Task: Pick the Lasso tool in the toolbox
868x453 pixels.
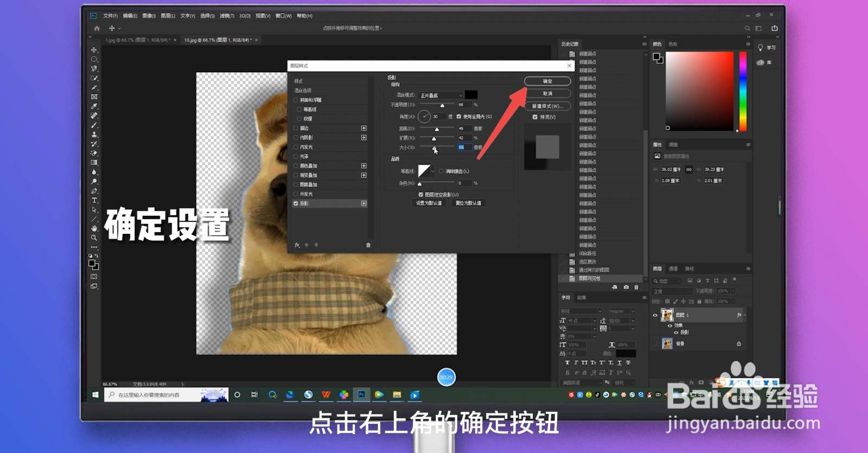Action: tap(94, 68)
